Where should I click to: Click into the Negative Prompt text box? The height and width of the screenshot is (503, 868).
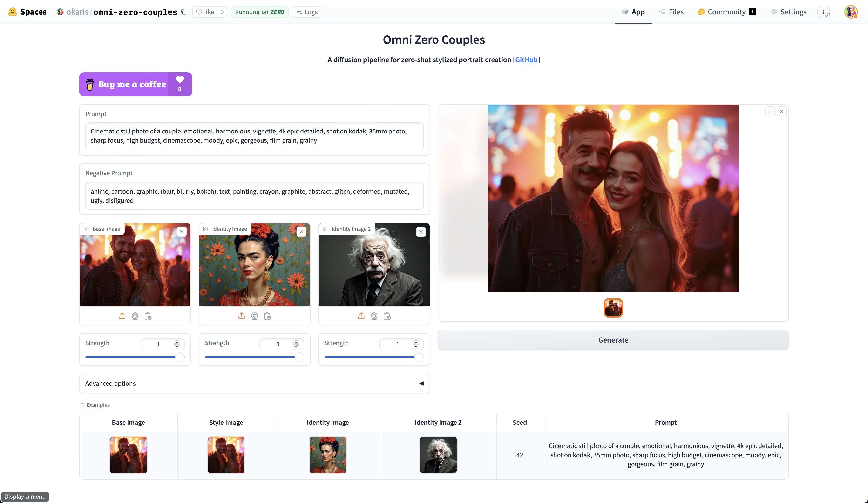255,195
